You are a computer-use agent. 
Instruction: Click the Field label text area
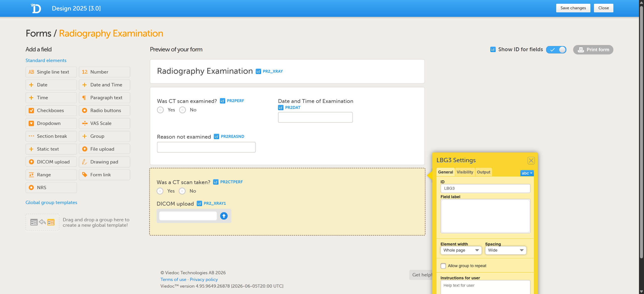[x=485, y=216]
